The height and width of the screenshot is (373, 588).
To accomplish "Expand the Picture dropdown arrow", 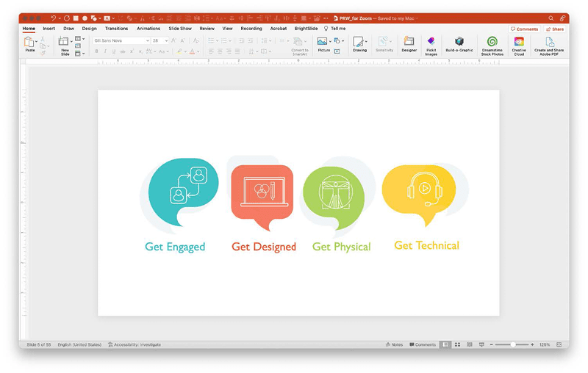I will click(x=330, y=41).
